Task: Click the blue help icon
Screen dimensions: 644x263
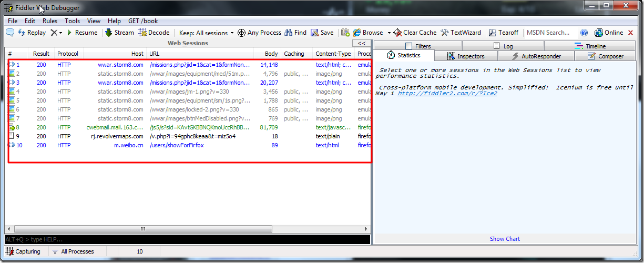Action: 584,33
